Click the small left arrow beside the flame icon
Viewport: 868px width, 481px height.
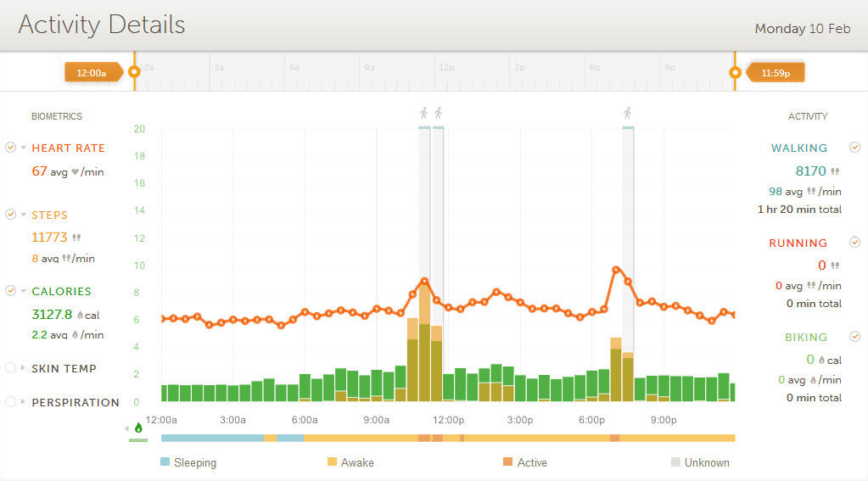[x=127, y=428]
